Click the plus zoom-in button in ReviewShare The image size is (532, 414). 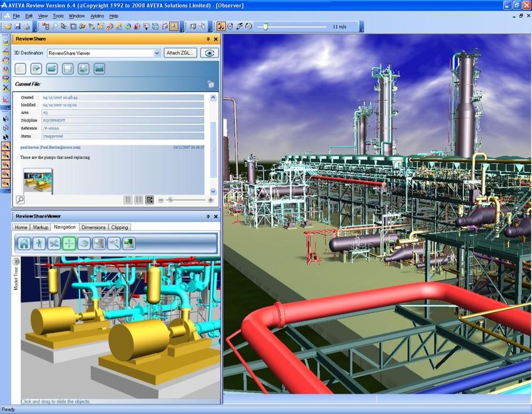(211, 200)
